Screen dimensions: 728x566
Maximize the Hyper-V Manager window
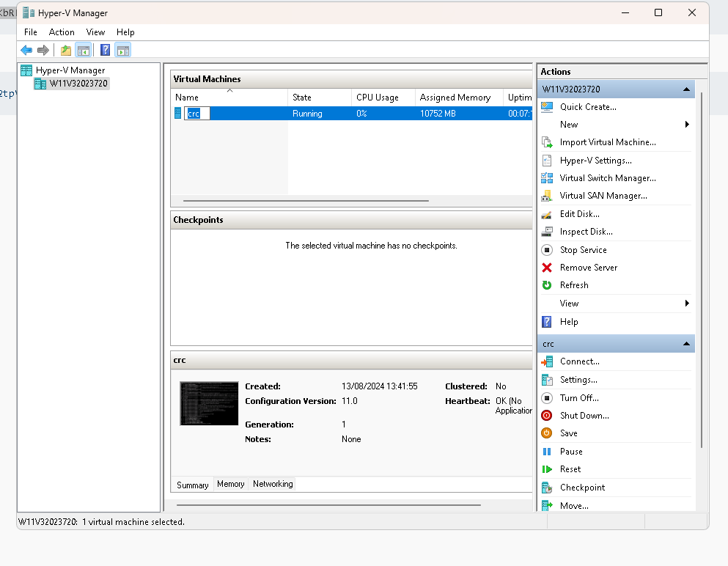(x=658, y=12)
